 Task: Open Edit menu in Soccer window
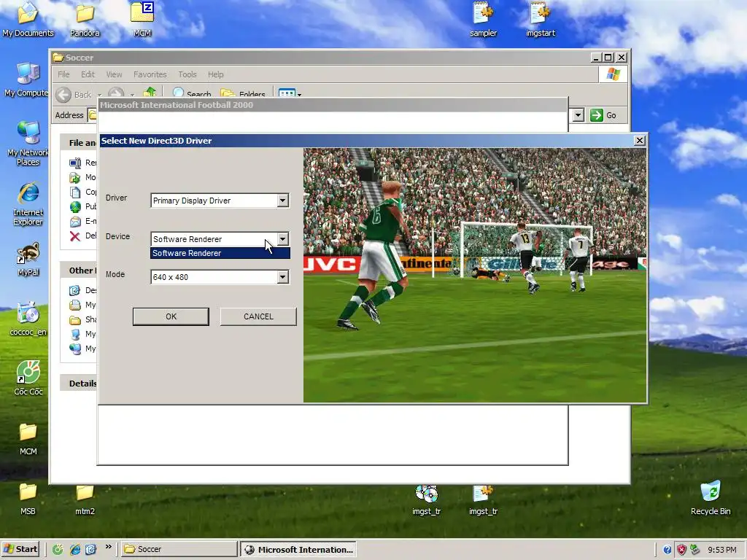pos(88,74)
